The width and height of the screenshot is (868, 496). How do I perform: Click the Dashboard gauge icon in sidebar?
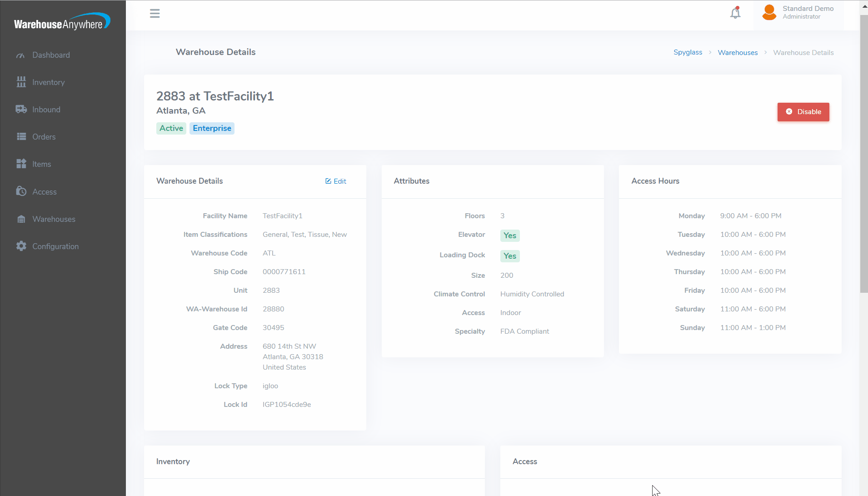click(21, 55)
